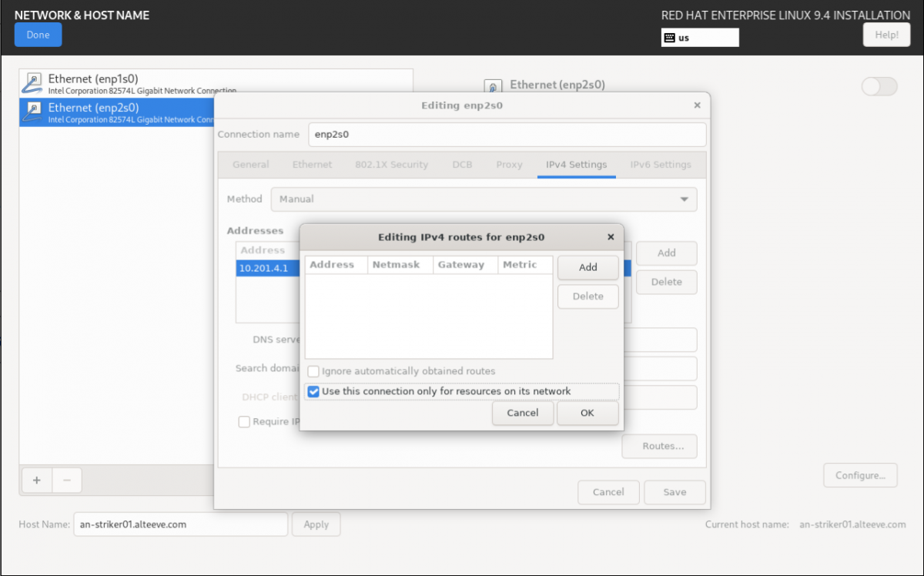Toggle the enp2s0 connection switch

pos(879,87)
